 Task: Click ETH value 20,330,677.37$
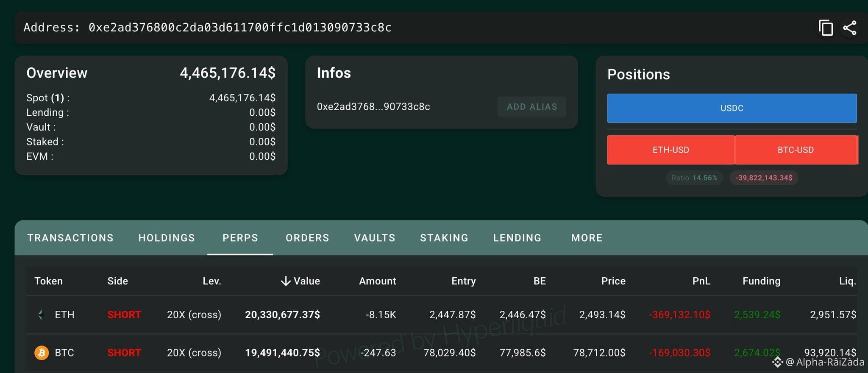pos(282,315)
